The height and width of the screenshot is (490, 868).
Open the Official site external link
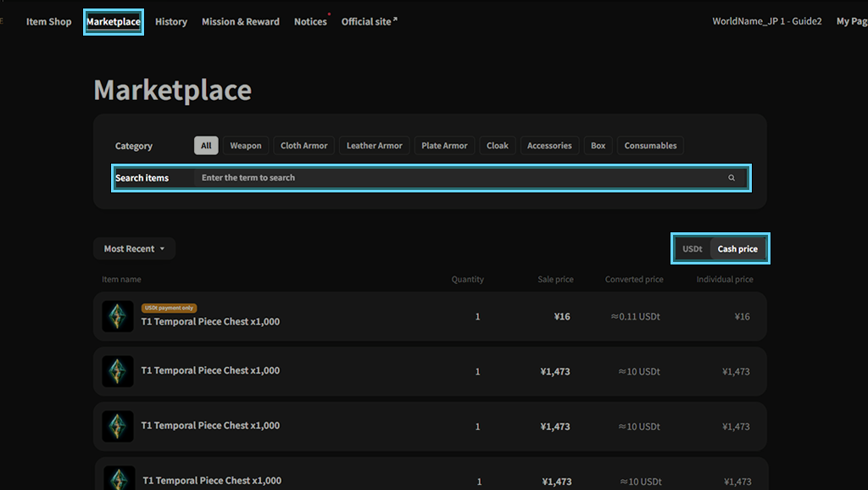369,22
